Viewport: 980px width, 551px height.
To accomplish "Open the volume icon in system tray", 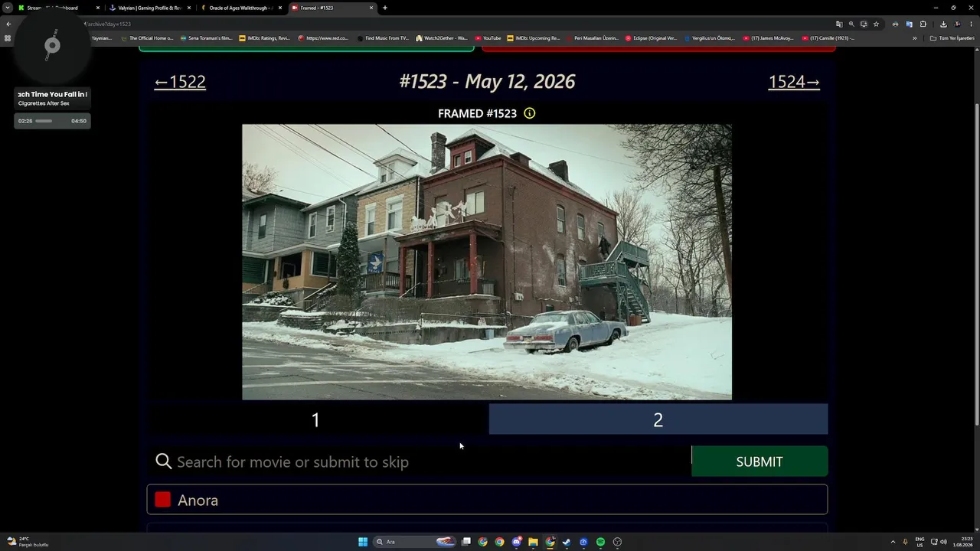I will [943, 542].
